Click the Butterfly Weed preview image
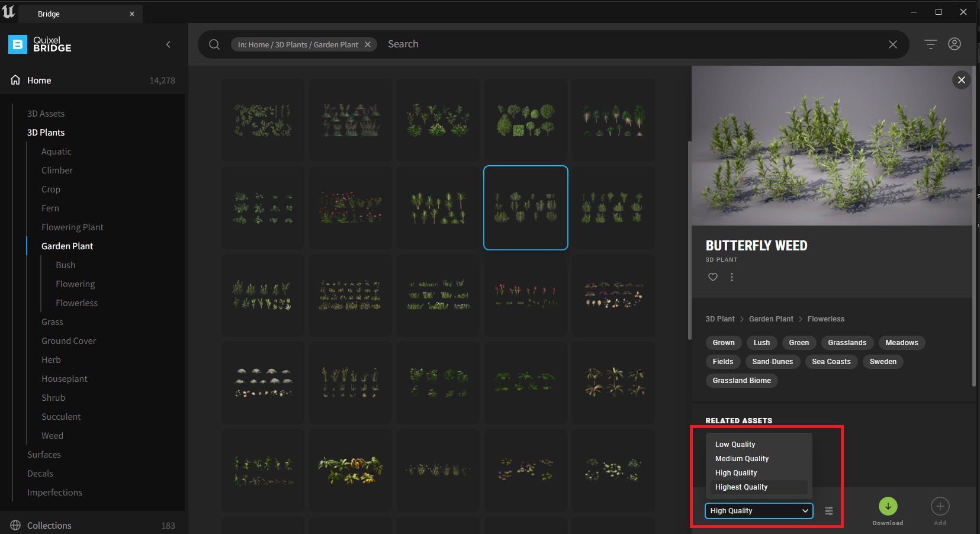Screen dimensions: 980x534 pyautogui.click(x=832, y=146)
